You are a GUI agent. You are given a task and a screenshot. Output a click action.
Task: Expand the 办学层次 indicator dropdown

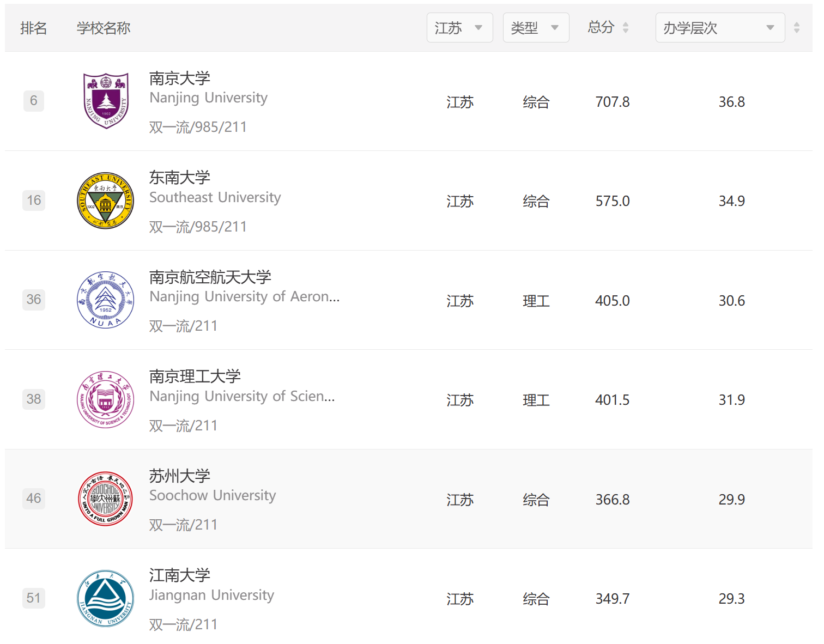tap(719, 28)
